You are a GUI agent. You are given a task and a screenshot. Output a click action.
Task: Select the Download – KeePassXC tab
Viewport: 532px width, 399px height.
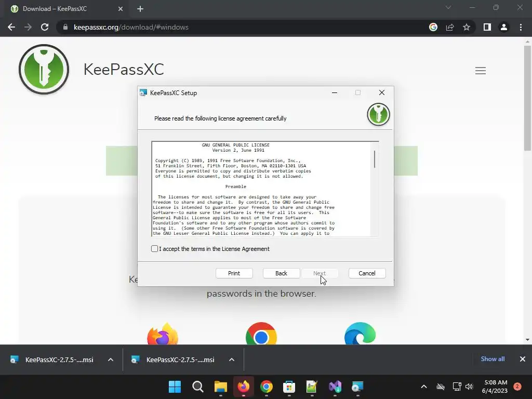point(64,9)
